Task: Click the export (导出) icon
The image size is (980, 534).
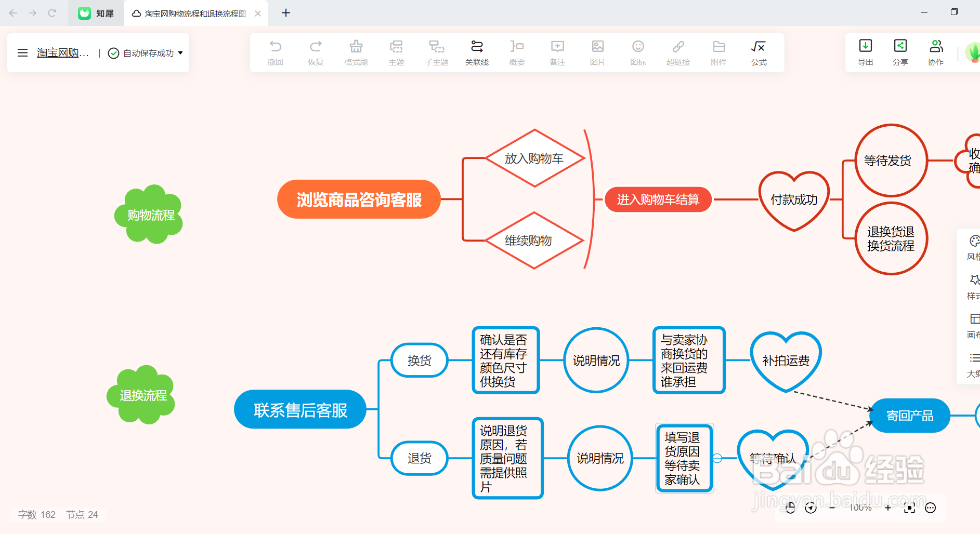Action: coord(866,46)
